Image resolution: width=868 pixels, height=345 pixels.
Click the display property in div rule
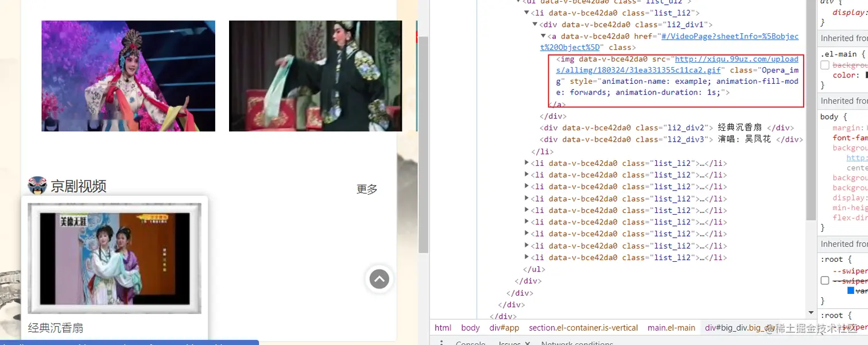click(850, 13)
